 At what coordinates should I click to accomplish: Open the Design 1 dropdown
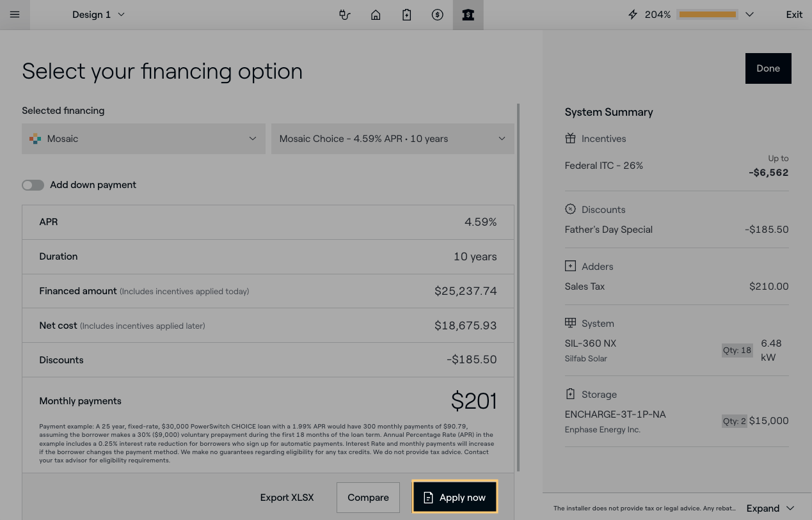coord(98,15)
